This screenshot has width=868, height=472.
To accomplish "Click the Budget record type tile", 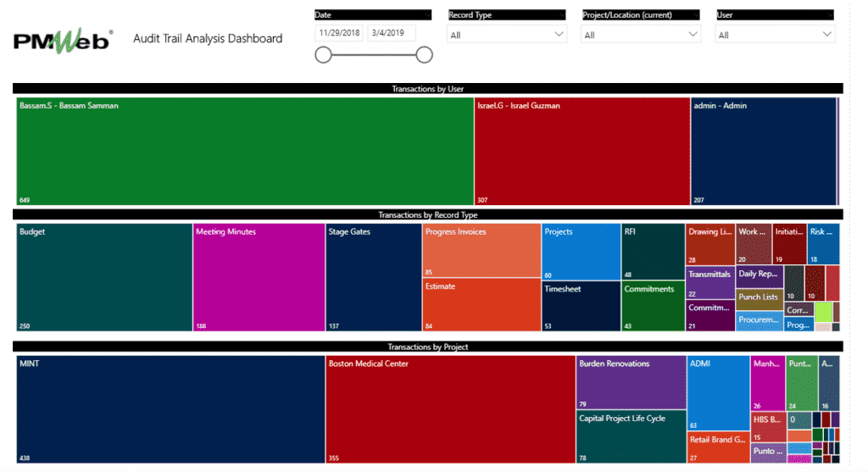I will tap(104, 277).
